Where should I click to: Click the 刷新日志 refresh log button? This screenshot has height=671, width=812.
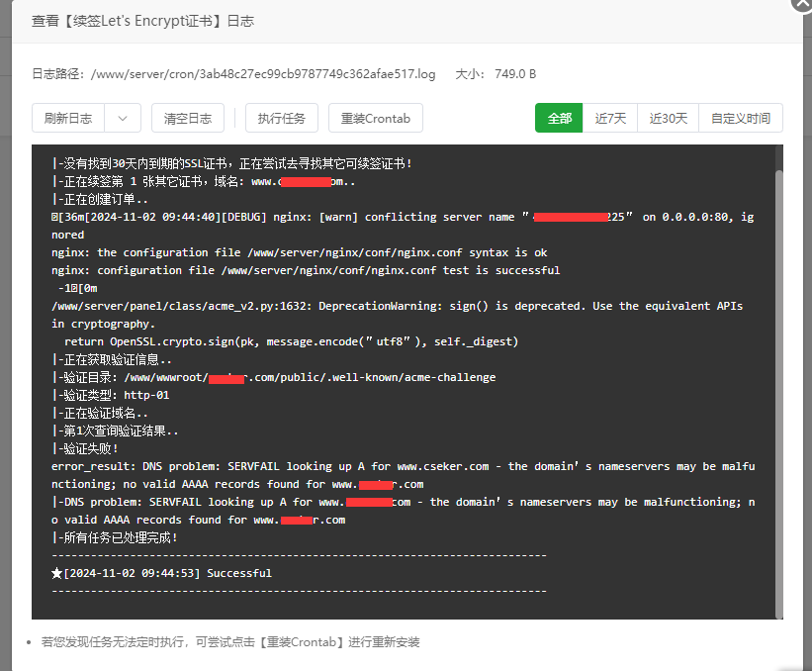pos(68,118)
